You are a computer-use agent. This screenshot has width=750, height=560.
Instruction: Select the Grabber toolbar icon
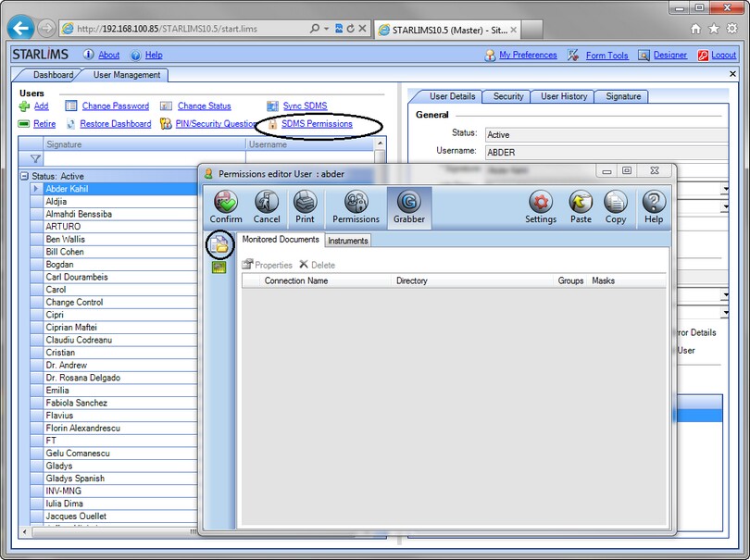pyautogui.click(x=409, y=206)
